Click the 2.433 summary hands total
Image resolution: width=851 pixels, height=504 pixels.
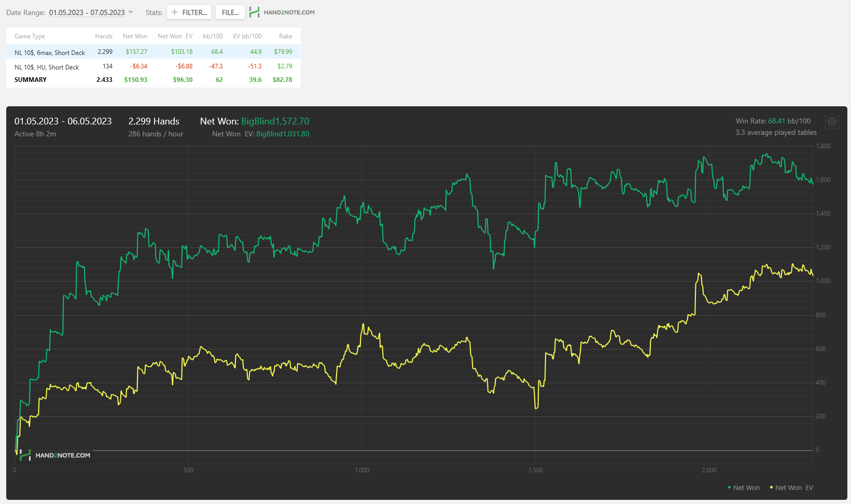tap(104, 80)
